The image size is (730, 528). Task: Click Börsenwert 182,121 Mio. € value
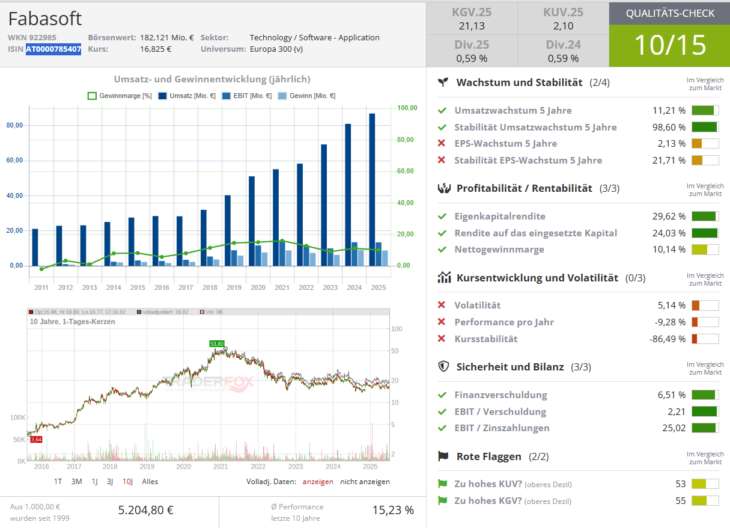tap(167, 38)
